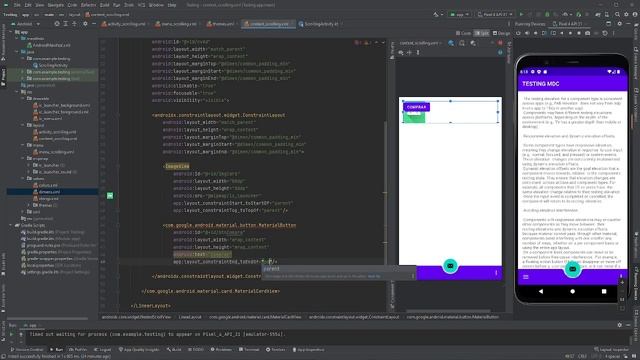Collapse the manifests folder
This screenshot has width=640, height=360.
pyautogui.click(x=17, y=38)
